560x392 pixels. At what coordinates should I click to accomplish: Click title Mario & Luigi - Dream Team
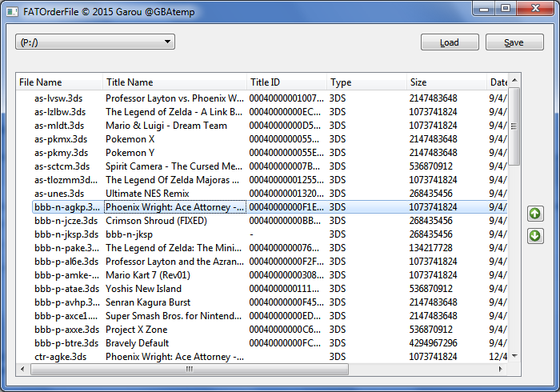click(x=166, y=126)
